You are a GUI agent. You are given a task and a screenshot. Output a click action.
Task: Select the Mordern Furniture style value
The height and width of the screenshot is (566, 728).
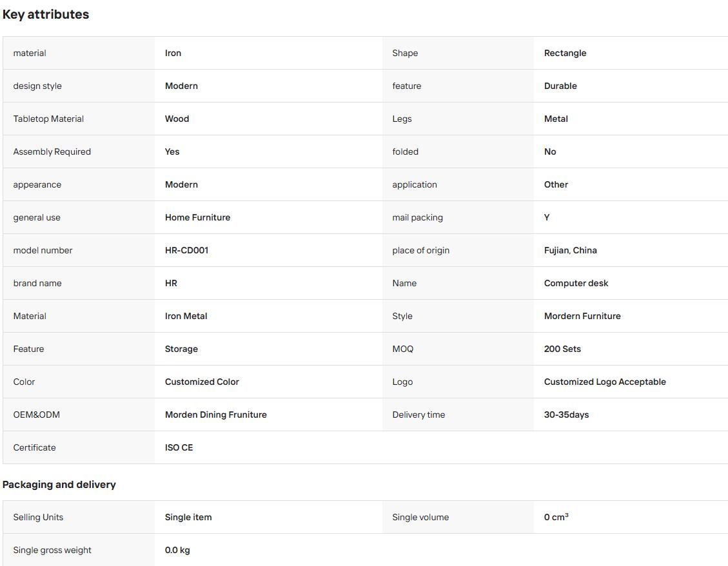pos(582,316)
